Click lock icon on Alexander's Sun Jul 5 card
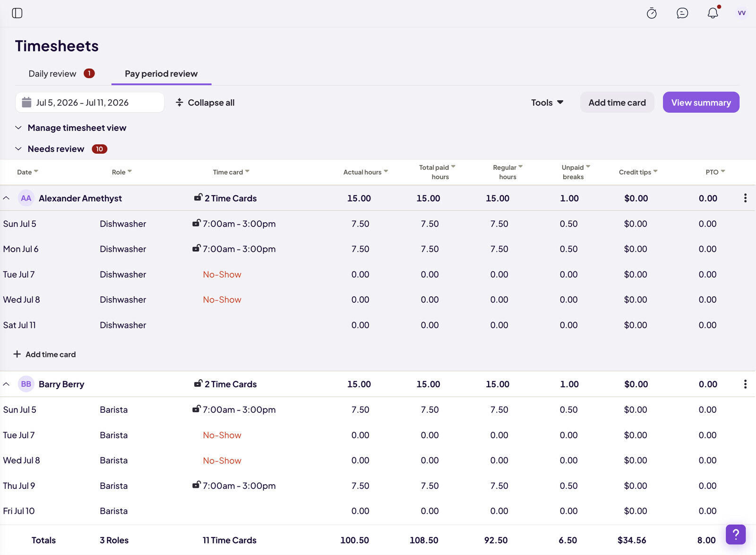The image size is (756, 555). (196, 223)
